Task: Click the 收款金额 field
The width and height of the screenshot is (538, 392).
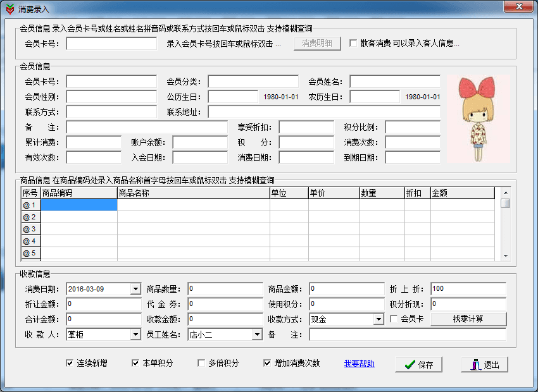Action: (x=225, y=319)
